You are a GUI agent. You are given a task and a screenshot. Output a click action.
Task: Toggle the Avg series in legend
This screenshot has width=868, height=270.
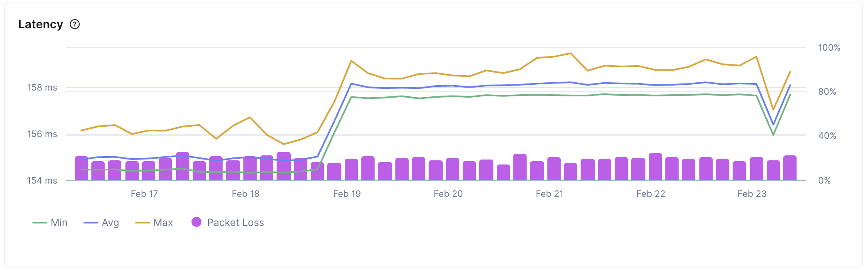pos(101,223)
